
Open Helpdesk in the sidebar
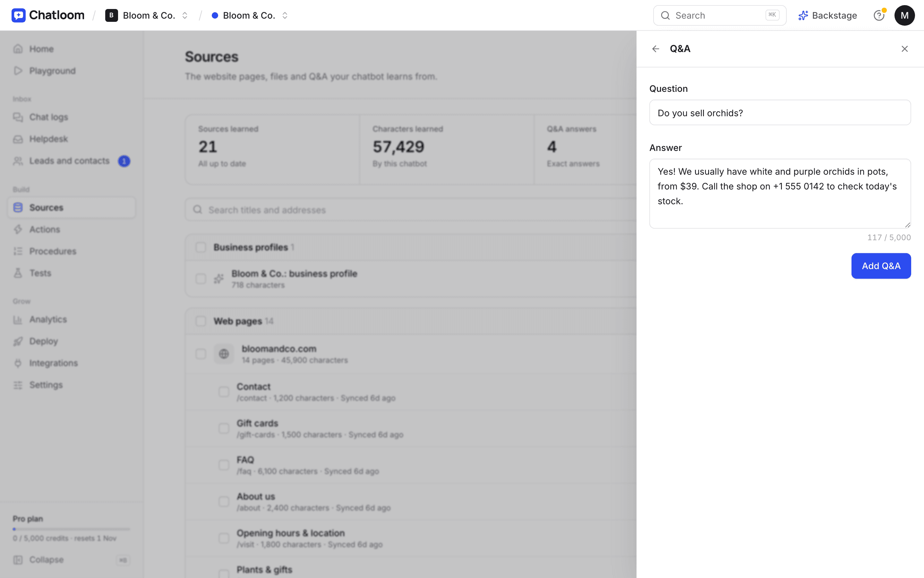coord(72,139)
